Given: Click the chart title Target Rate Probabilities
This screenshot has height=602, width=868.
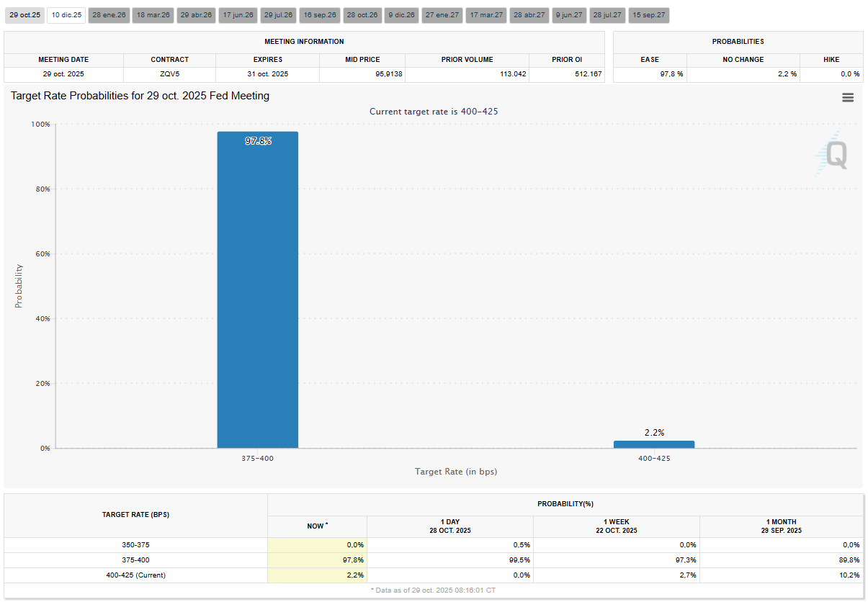Looking at the screenshot, I should click(x=140, y=96).
